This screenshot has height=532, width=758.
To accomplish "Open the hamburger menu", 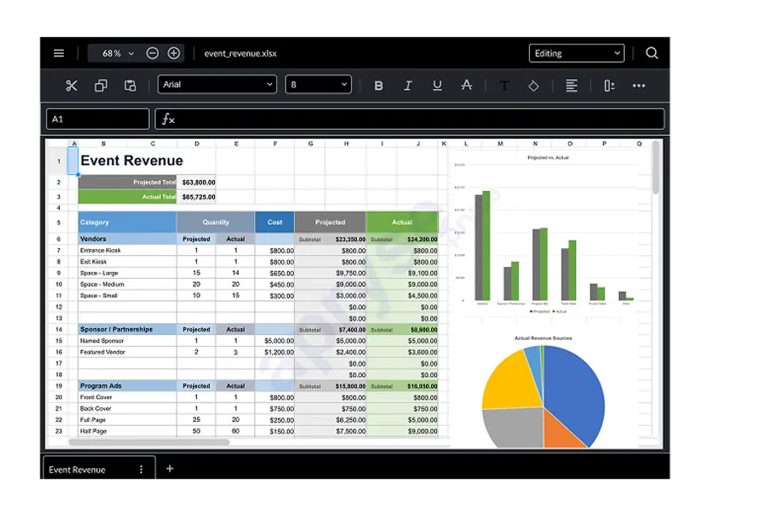I will tap(58, 53).
